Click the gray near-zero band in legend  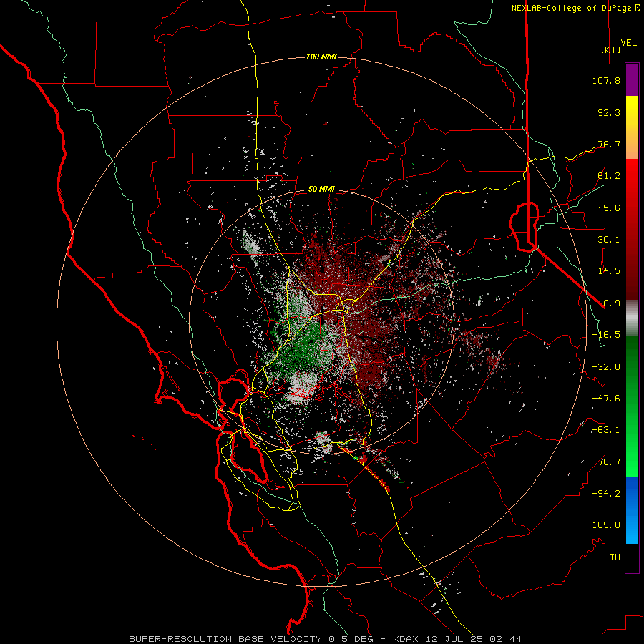[632, 318]
